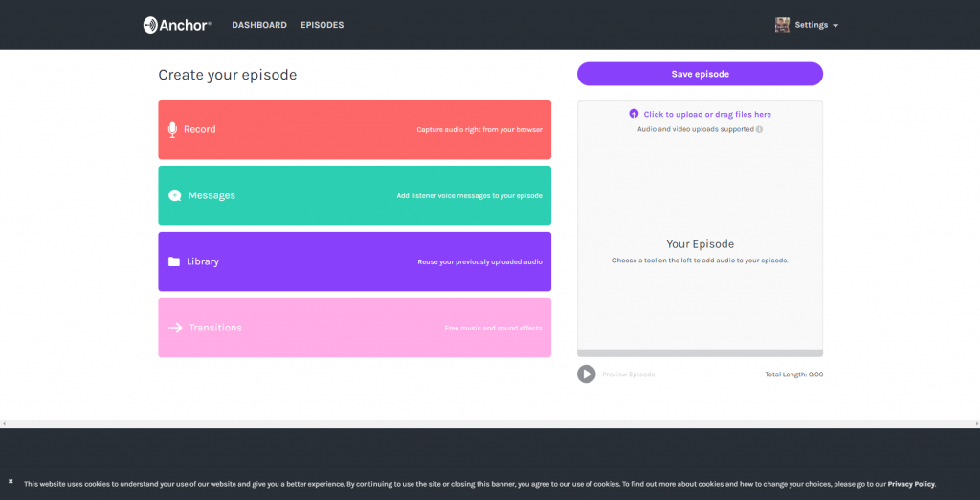The image size is (980, 500).
Task: Click the user profile avatar
Action: click(x=782, y=25)
